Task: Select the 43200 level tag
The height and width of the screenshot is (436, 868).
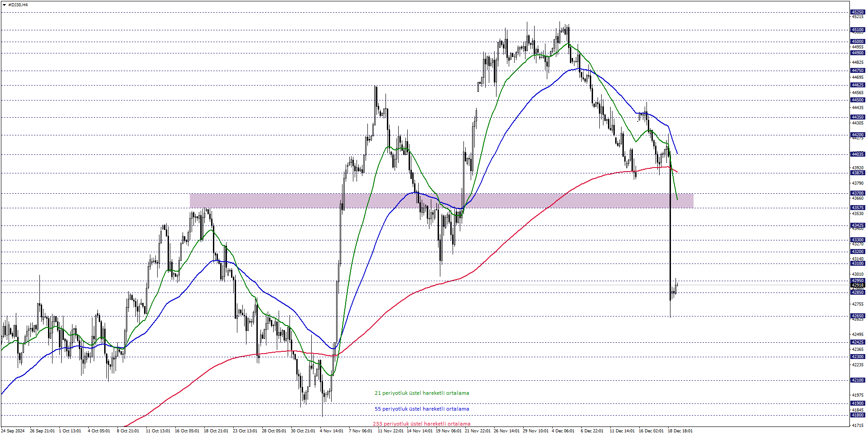Action: click(x=858, y=252)
